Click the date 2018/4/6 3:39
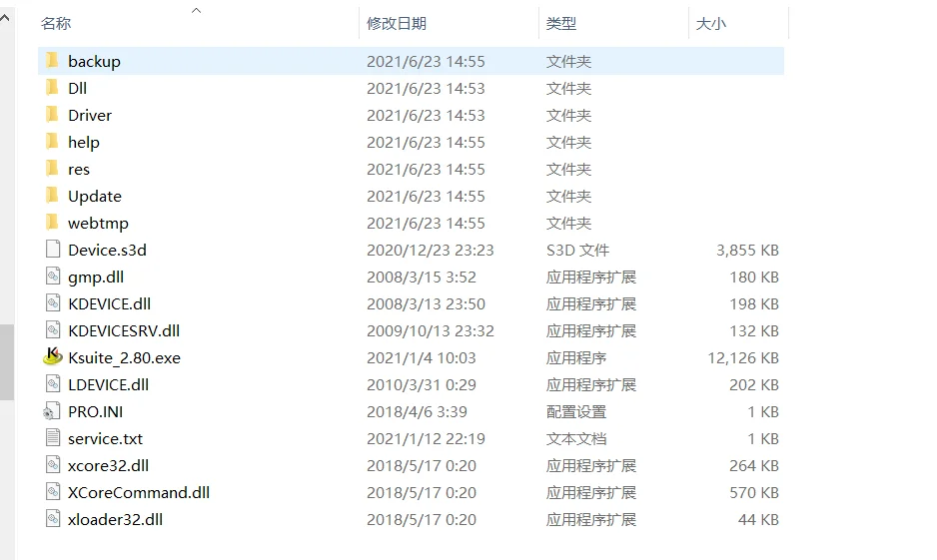The width and height of the screenshot is (937, 560). 418,412
